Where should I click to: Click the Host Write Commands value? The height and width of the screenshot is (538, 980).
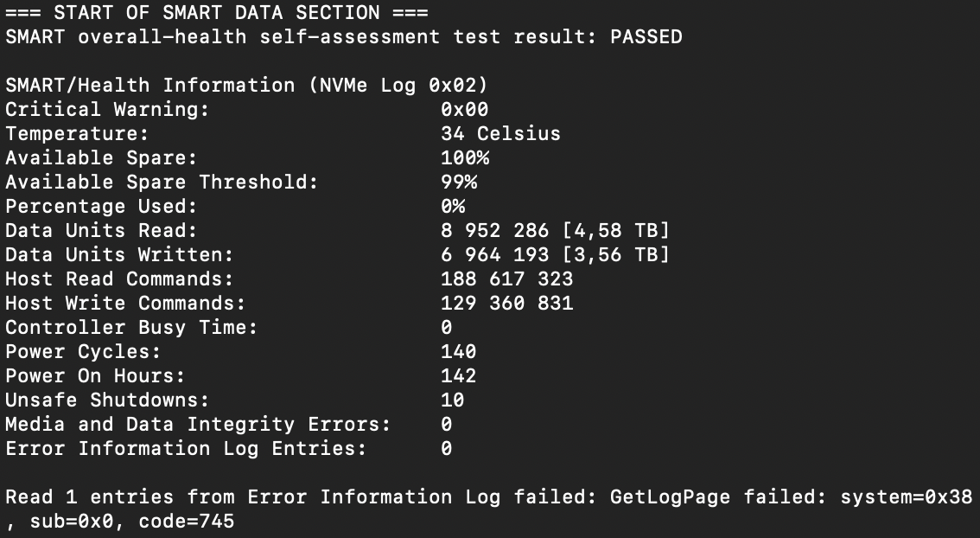[507, 304]
